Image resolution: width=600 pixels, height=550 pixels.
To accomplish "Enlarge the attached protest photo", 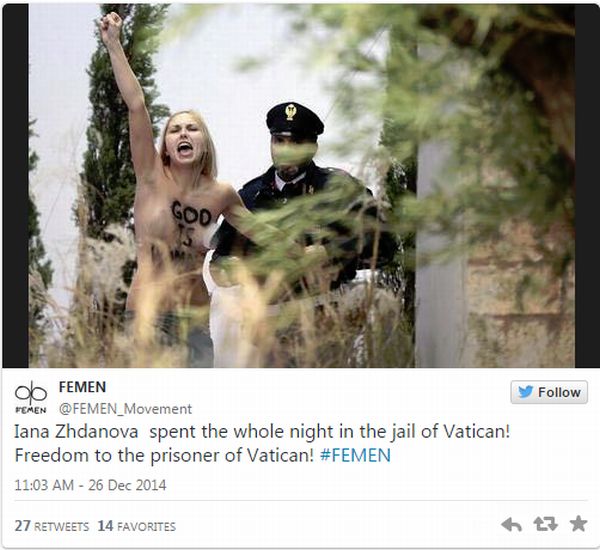I will (x=302, y=186).
